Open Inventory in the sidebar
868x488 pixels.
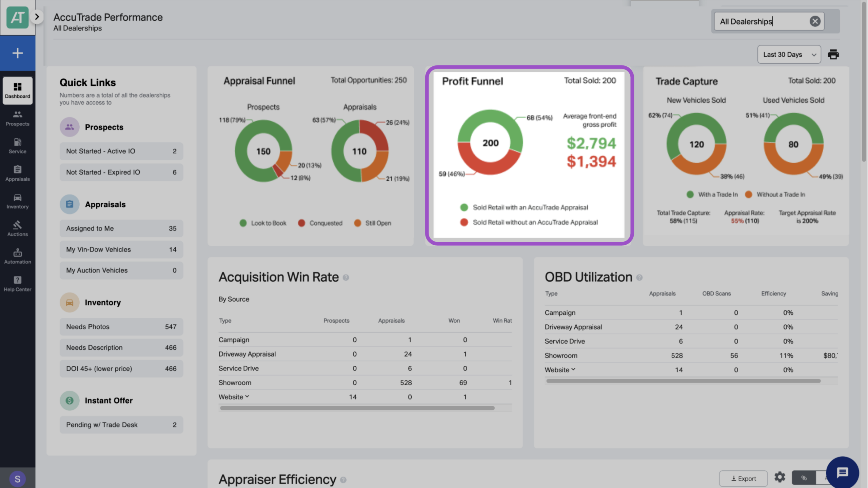tap(18, 201)
